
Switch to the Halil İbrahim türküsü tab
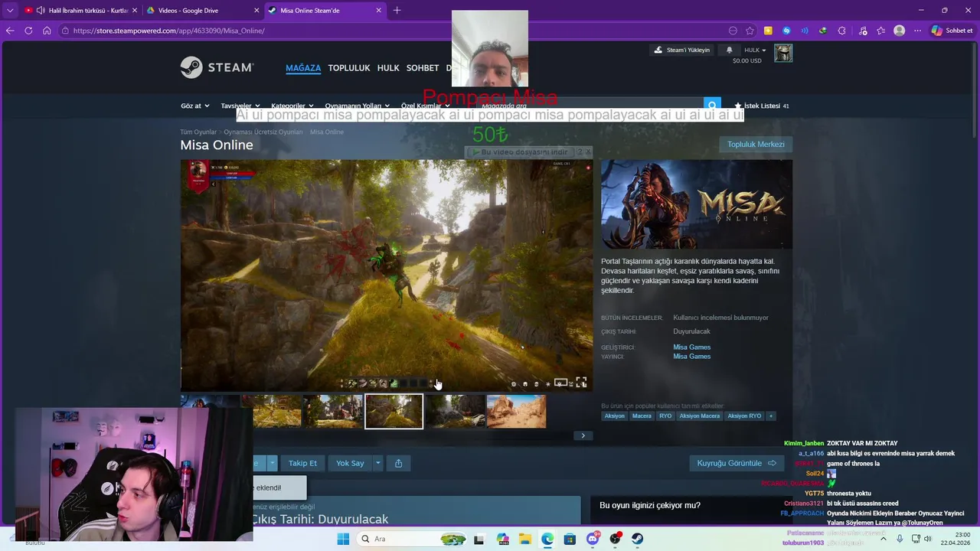80,11
